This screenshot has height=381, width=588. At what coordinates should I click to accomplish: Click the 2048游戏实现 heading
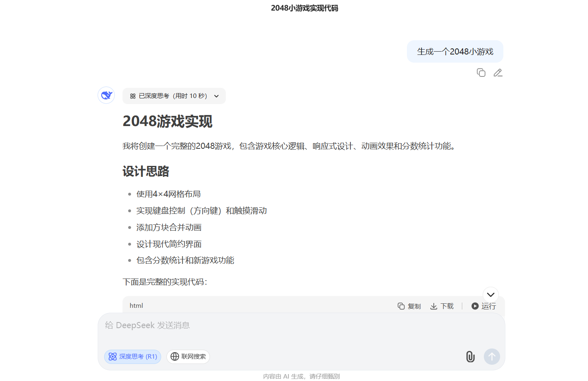pos(167,121)
